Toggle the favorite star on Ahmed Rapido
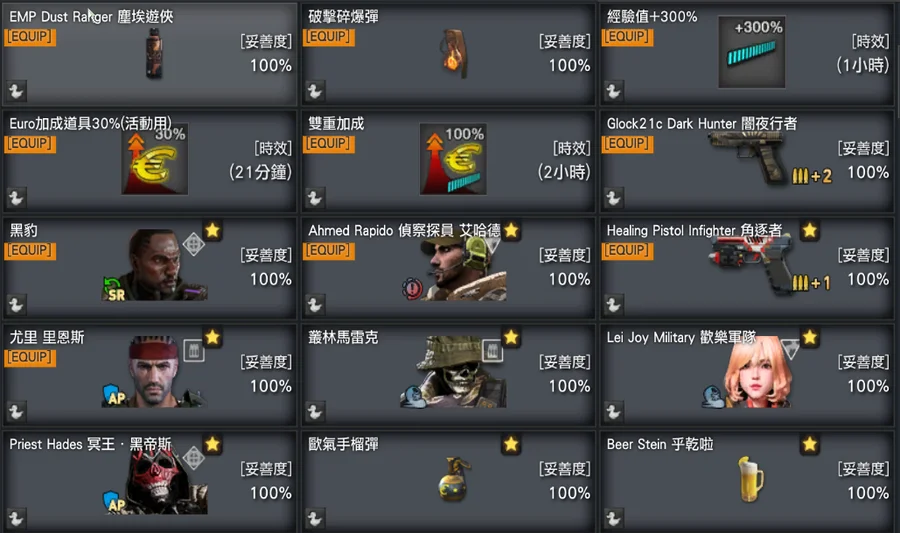The image size is (900, 533). 511,231
